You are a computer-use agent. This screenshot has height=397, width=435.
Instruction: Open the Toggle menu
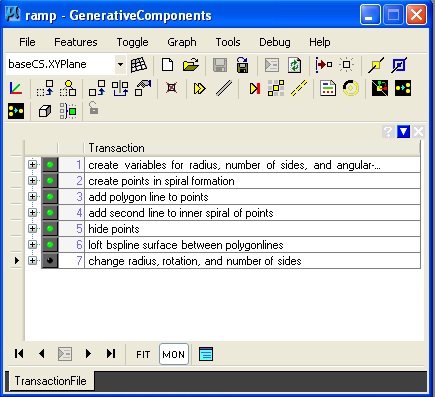132,42
